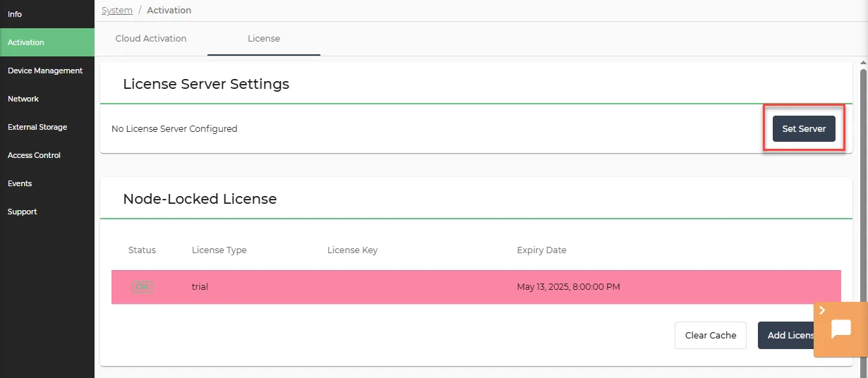Select Activation in the sidebar
The width and height of the screenshot is (868, 378).
(x=47, y=42)
